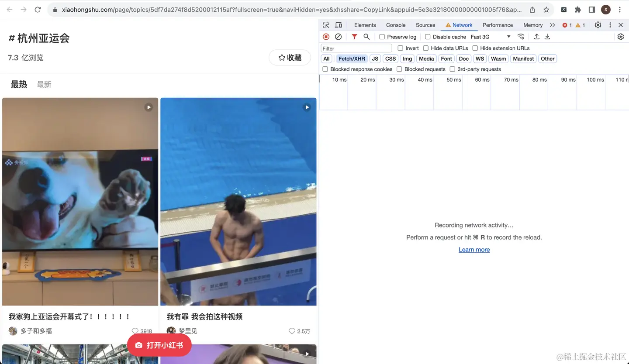Filter requests by WS
The height and width of the screenshot is (364, 629).
pyautogui.click(x=480, y=58)
